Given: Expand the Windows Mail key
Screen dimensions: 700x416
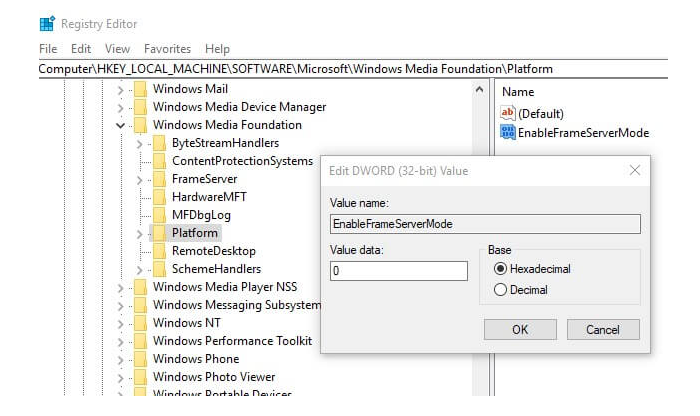Looking at the screenshot, I should point(120,90).
